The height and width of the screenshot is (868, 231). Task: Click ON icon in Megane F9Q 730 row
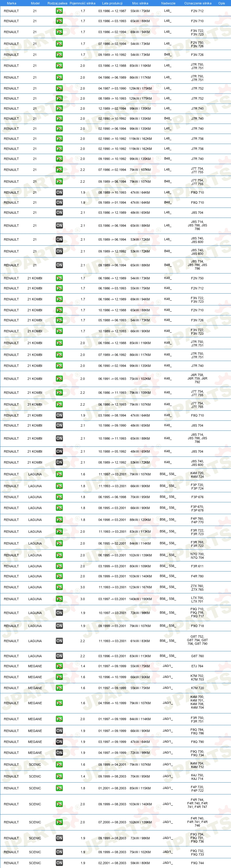[x=59, y=752]
